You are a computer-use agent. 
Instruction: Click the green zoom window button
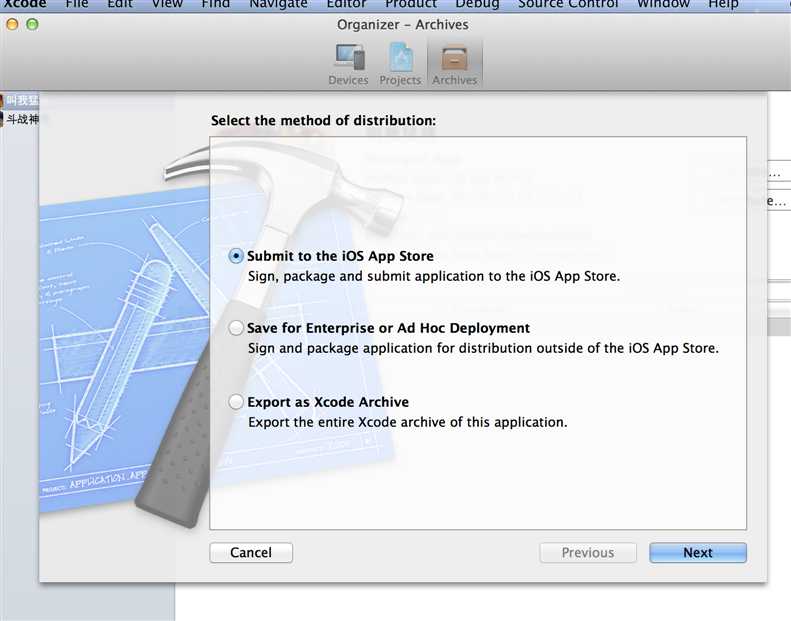point(32,24)
